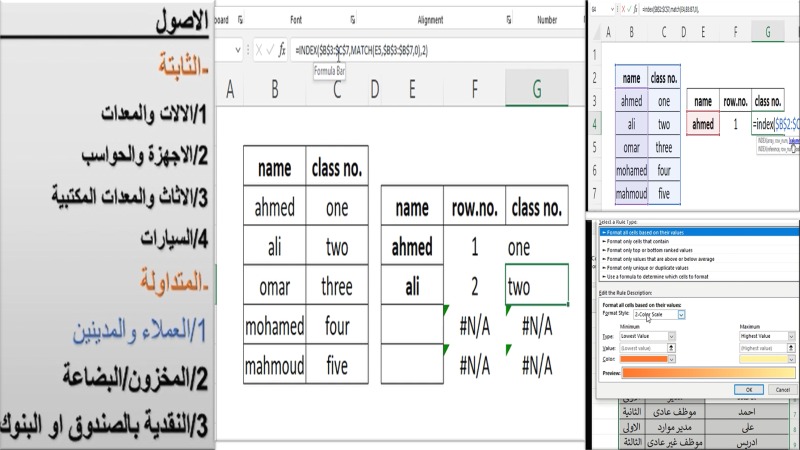The width and height of the screenshot is (800, 450).
Task: Open the orange Minimum color swatch dropdown
Action: click(671, 359)
